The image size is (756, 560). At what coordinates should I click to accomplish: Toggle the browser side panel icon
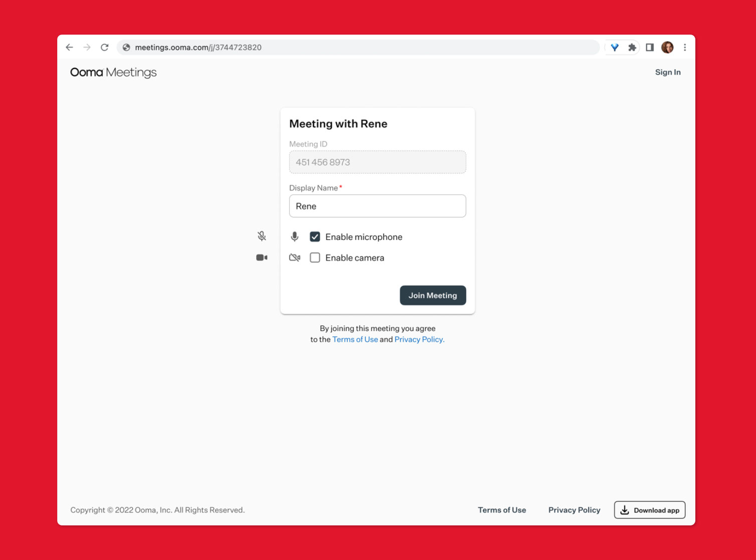coord(650,48)
